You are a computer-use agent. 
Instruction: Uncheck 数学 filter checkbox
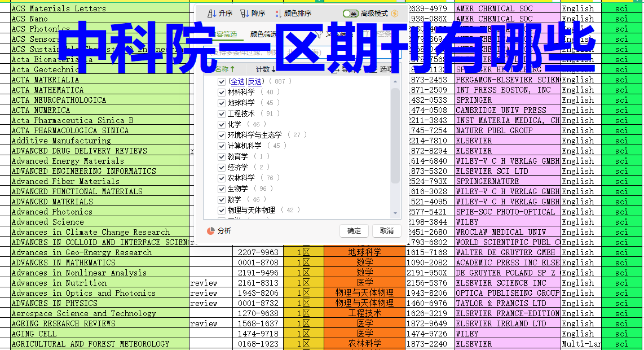click(x=222, y=199)
